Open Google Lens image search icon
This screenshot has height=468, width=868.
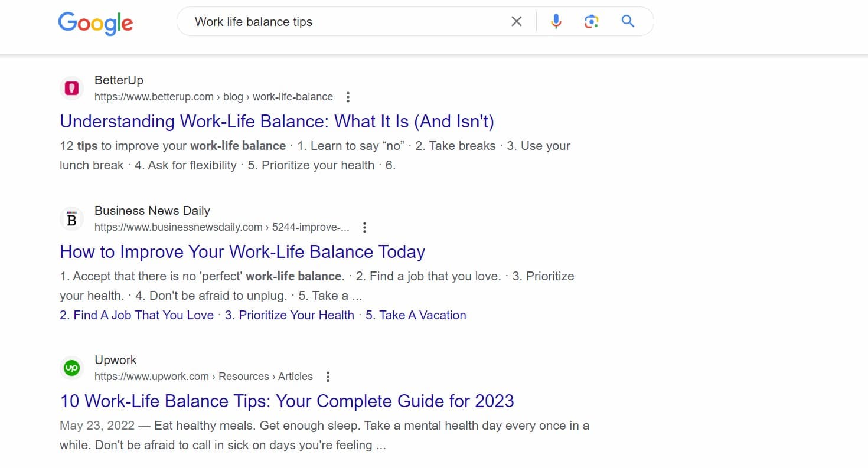(591, 22)
